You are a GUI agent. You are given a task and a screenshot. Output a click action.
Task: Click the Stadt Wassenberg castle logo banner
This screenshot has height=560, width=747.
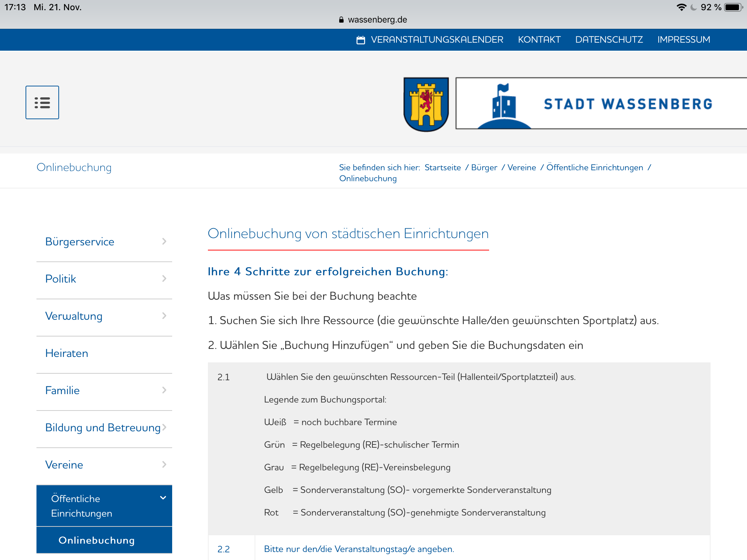click(x=601, y=104)
